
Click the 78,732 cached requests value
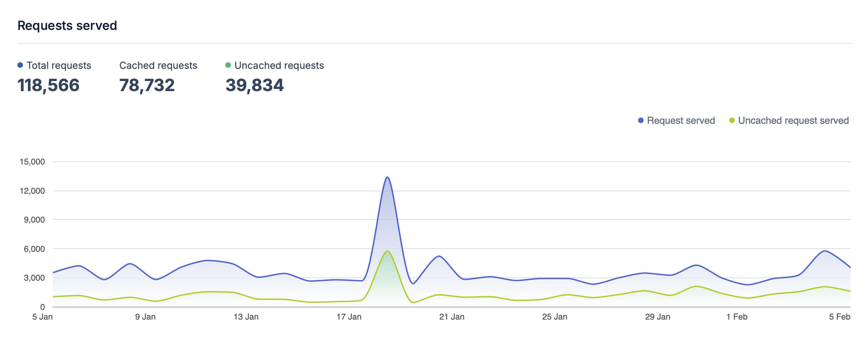coord(147,85)
